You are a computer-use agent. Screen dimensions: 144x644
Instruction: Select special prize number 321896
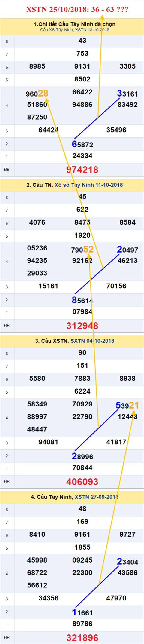[x=82, y=638]
